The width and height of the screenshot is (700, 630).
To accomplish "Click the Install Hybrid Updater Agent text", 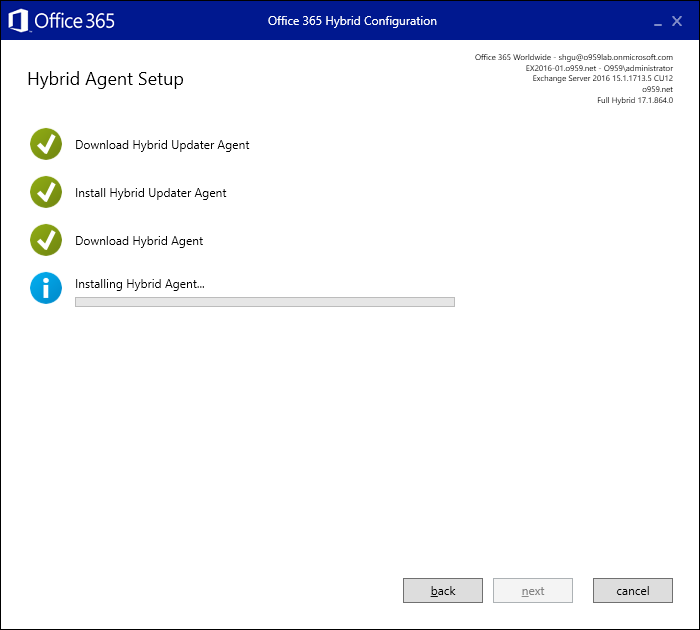I will coord(150,193).
